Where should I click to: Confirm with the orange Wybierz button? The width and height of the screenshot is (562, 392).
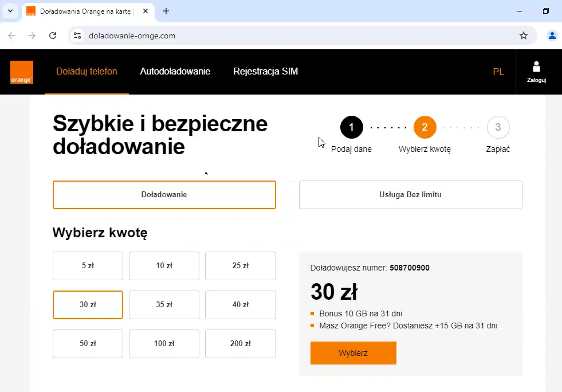[353, 353]
